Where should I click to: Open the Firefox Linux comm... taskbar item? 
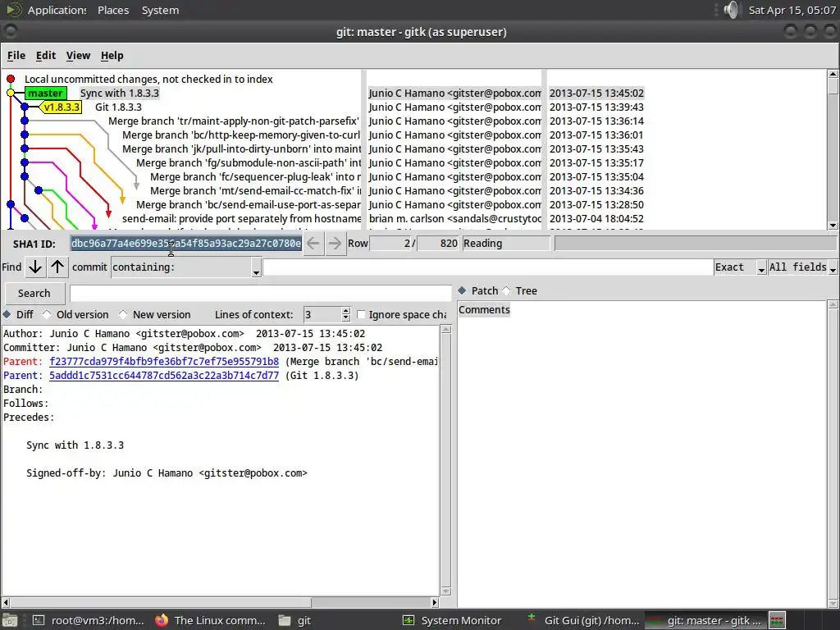(211, 620)
